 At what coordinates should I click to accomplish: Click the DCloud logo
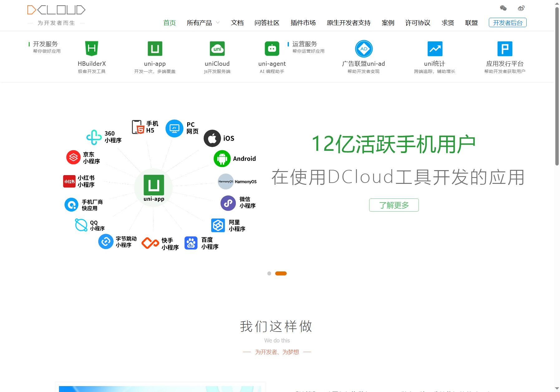[56, 10]
